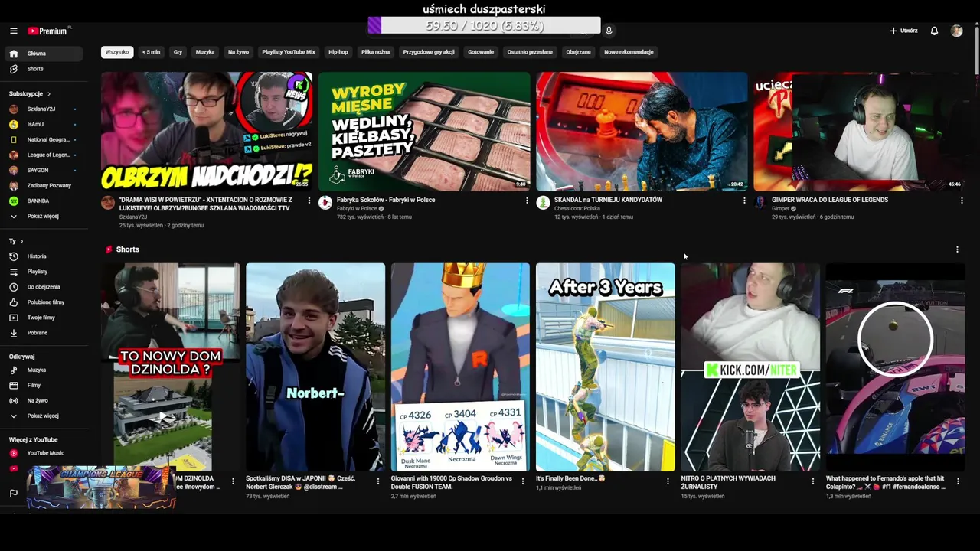
Task: Open the notifications bell
Action: coord(934,31)
